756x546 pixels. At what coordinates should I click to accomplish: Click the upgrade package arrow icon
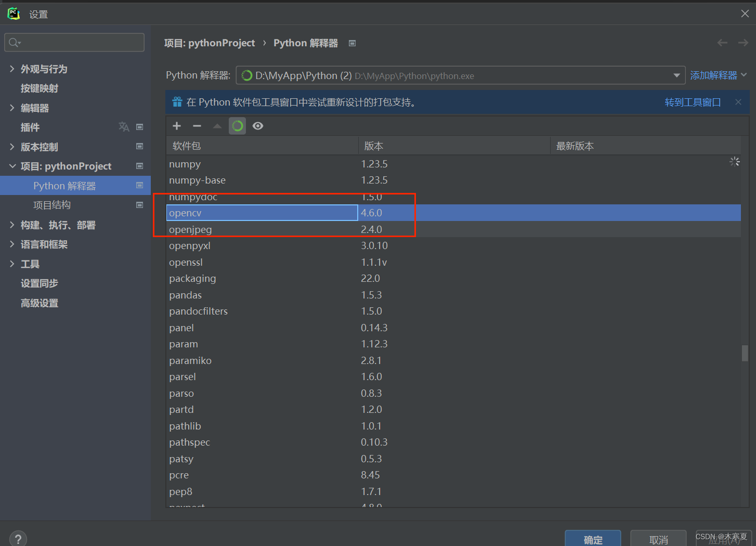coord(217,126)
